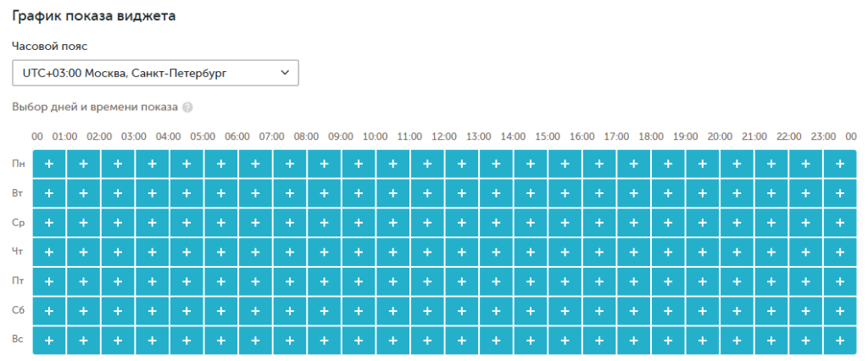This screenshot has height=361, width=868.
Task: Click plus icon for Sunday 00:00 slot
Action: (49, 341)
